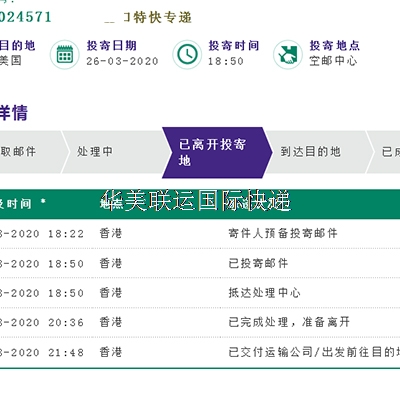Click the 投寄时间 18:50 value
Screen dimensions: 400x400
(x=226, y=61)
